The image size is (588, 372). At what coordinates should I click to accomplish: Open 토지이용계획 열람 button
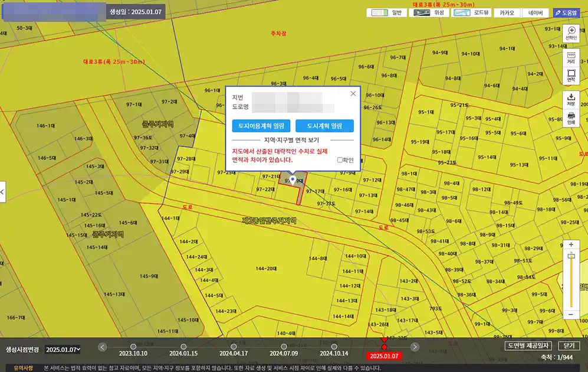pyautogui.click(x=261, y=126)
